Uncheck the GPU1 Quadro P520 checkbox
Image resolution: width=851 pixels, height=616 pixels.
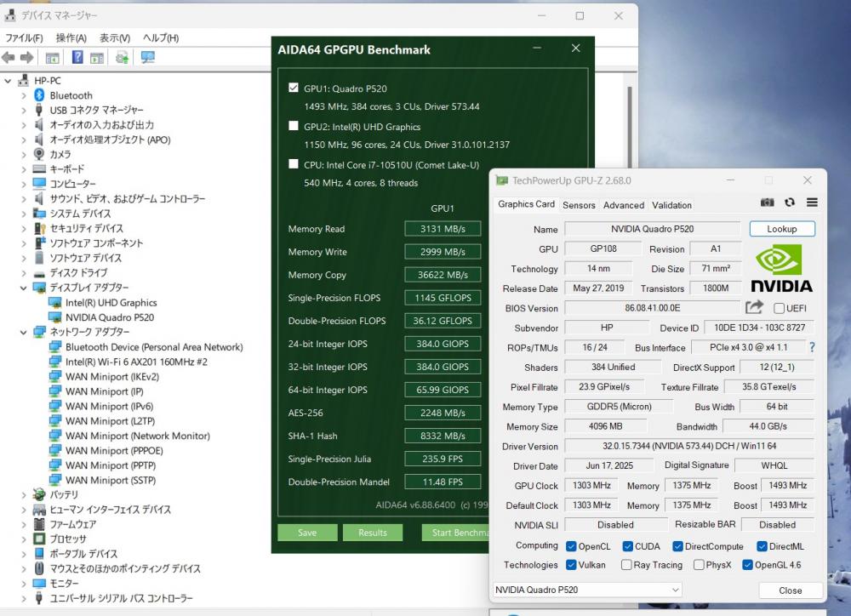294,88
